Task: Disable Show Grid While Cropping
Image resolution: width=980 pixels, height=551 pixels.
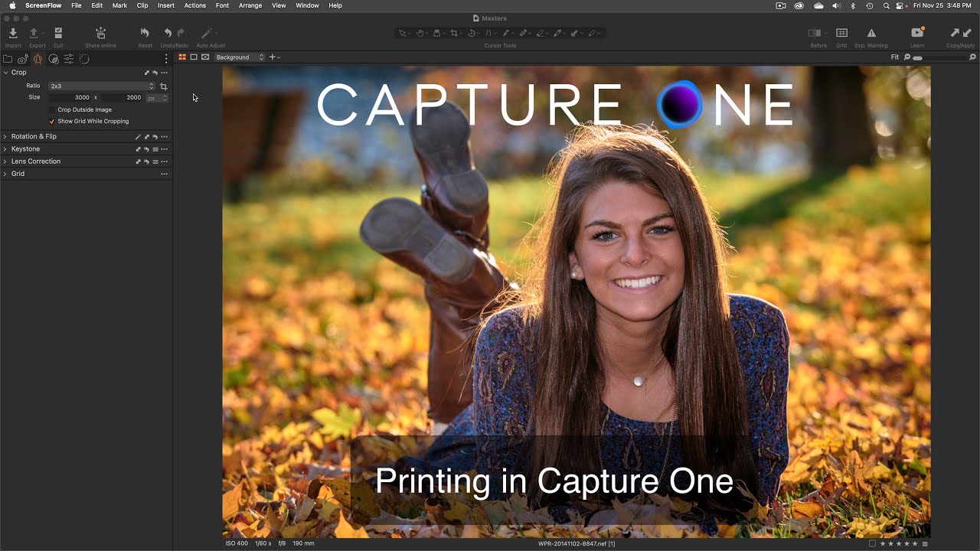Action: [52, 122]
